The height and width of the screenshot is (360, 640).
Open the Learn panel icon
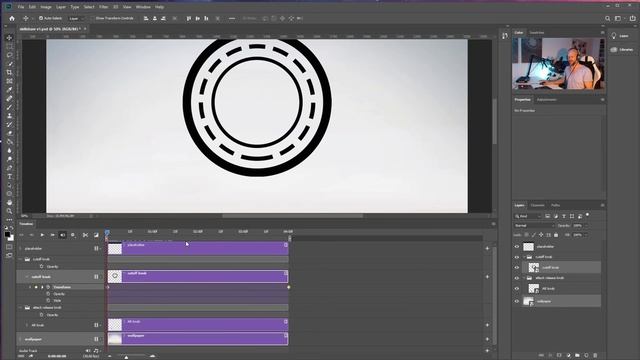tap(613, 36)
